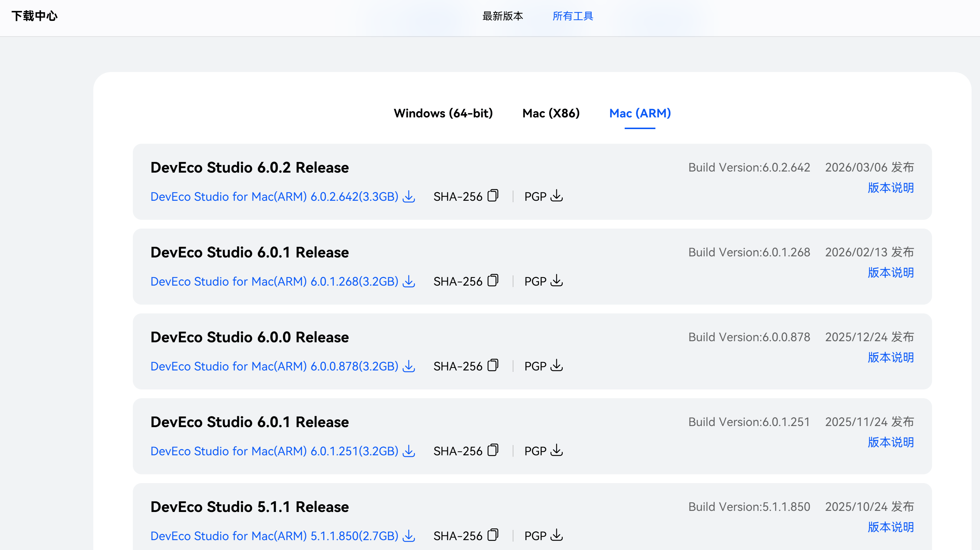Download PGP file for build 6.0.1.268
This screenshot has width=980, height=550.
(557, 280)
